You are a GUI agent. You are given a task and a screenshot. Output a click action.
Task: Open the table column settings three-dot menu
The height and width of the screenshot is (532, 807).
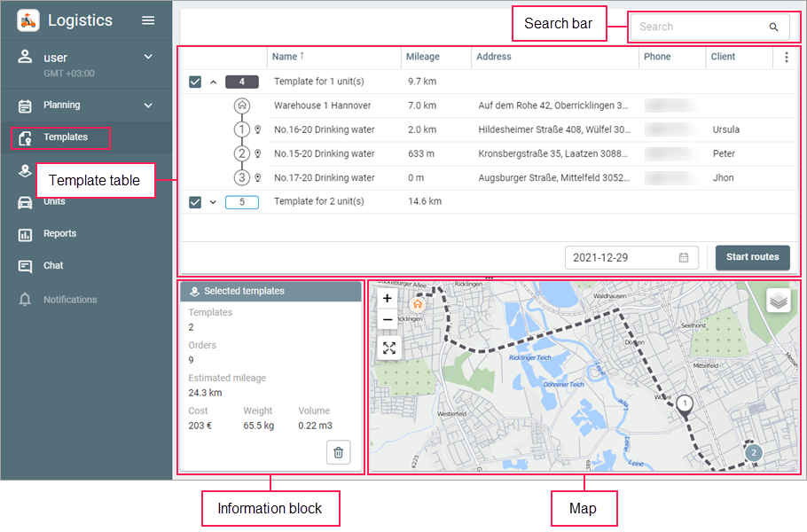786,57
